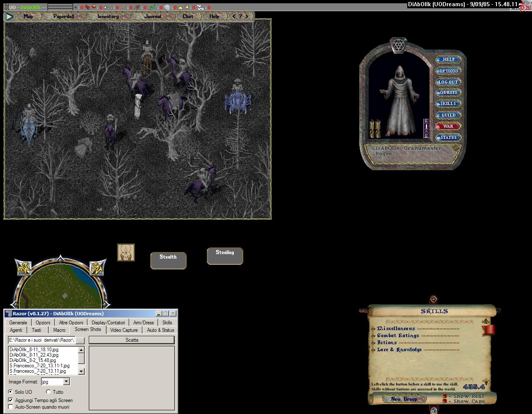Open the Map from the top menu bar

tap(28, 17)
